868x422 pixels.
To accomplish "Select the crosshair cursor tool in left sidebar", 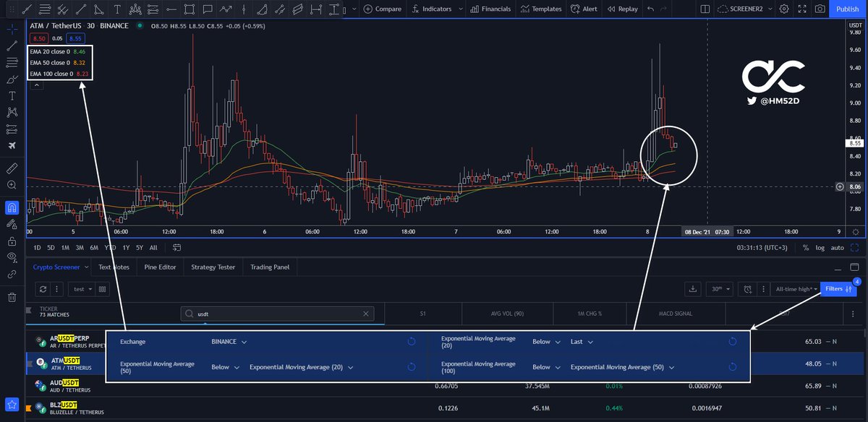I will (12, 30).
